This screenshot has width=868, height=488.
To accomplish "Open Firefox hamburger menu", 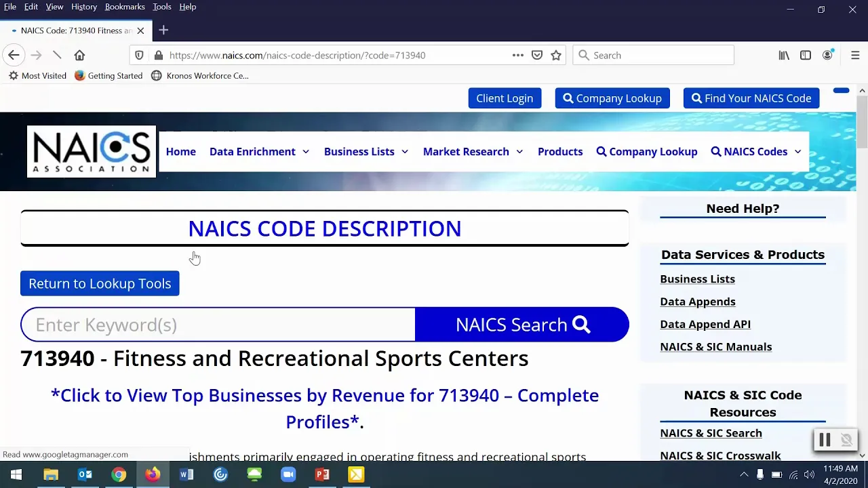I will [855, 56].
